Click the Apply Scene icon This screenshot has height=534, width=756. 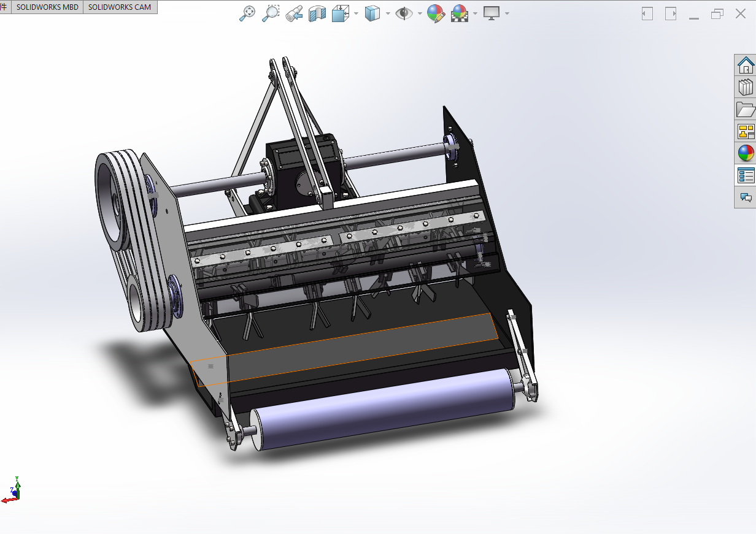[460, 13]
